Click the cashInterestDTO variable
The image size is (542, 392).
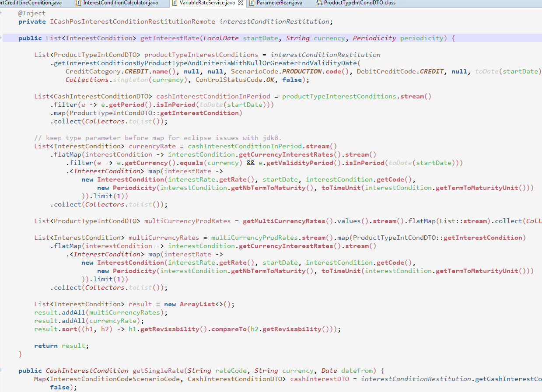pos(320,379)
